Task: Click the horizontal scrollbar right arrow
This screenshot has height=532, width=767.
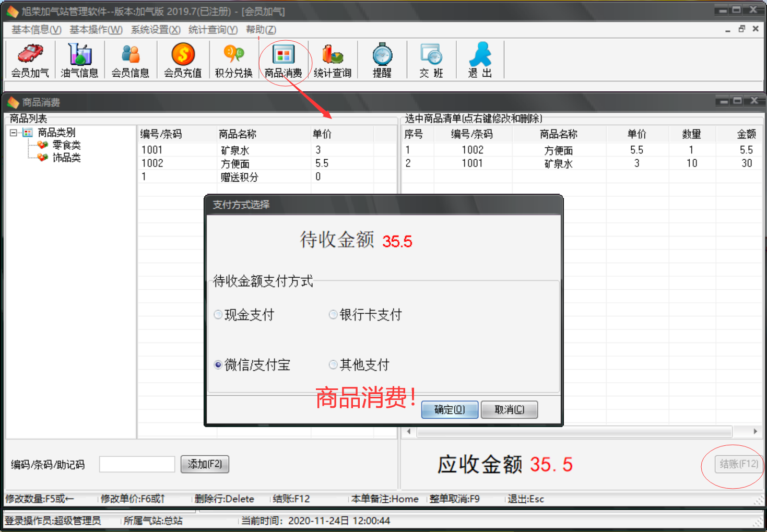Action: (x=755, y=431)
